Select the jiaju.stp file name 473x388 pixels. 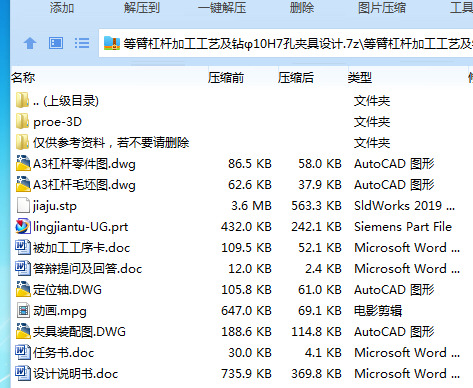[55, 206]
